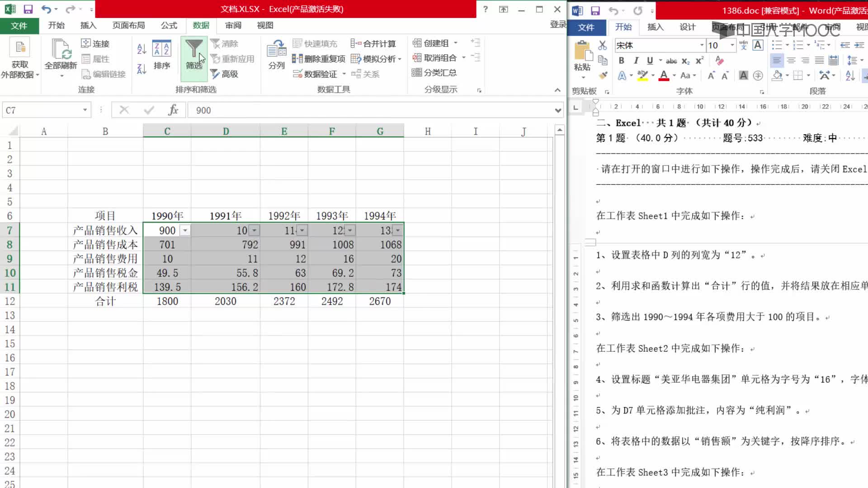Click the insert function fx icon

click(173, 110)
